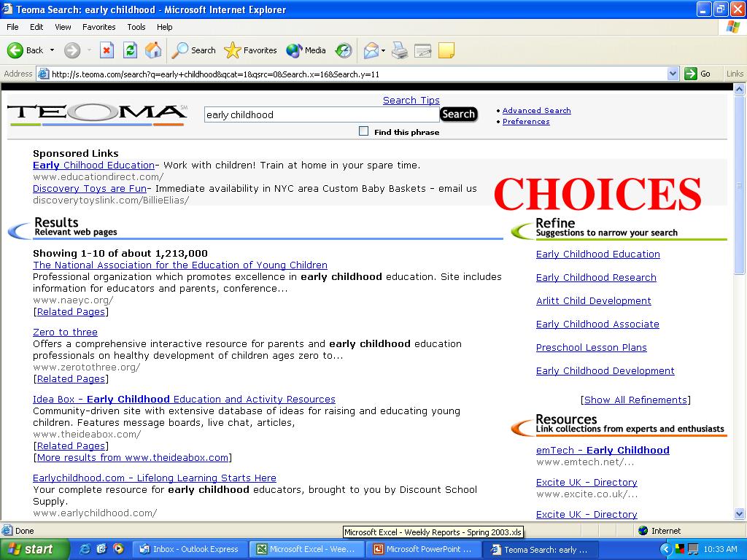The width and height of the screenshot is (747, 560).
Task: Click the black Search button
Action: 458,114
